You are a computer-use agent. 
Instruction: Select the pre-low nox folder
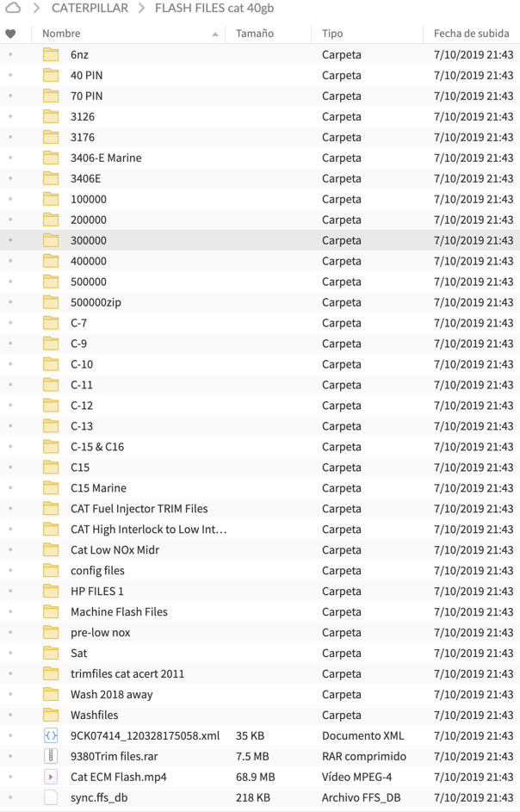point(101,632)
